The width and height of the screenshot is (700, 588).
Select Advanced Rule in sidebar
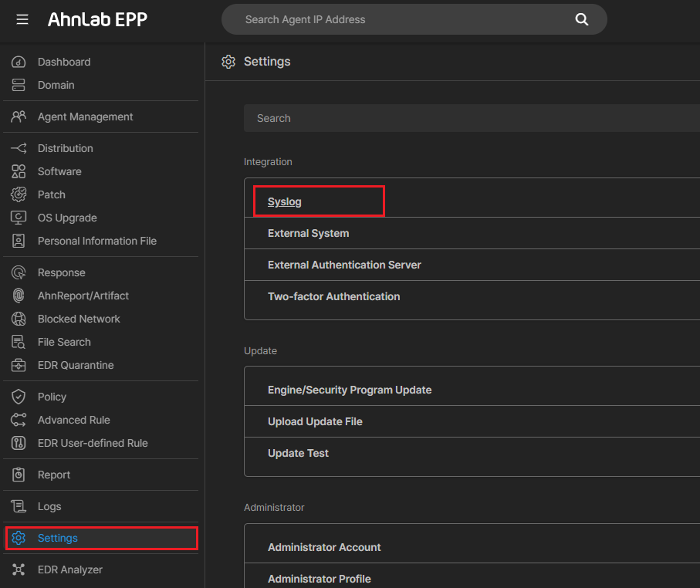click(x=73, y=420)
